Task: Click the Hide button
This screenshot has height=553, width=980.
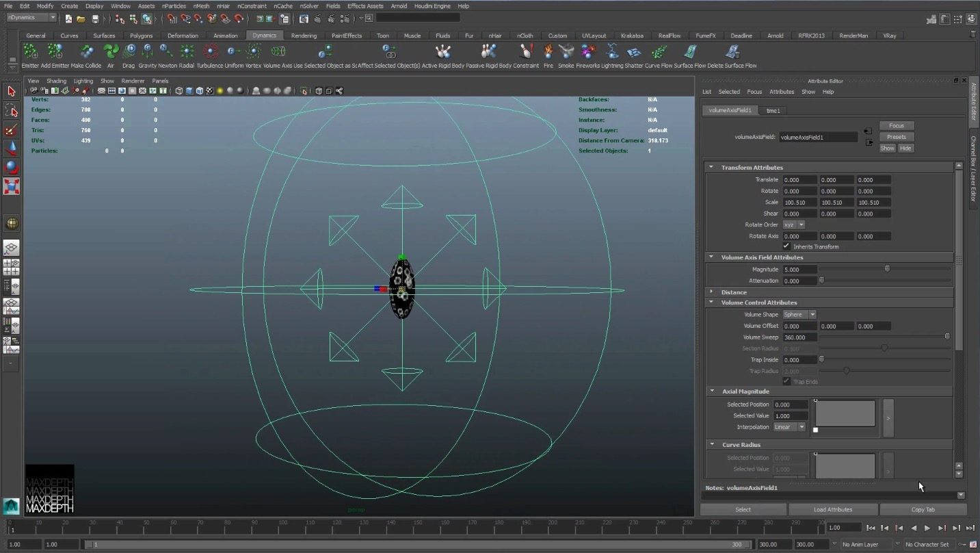Action: tap(905, 149)
